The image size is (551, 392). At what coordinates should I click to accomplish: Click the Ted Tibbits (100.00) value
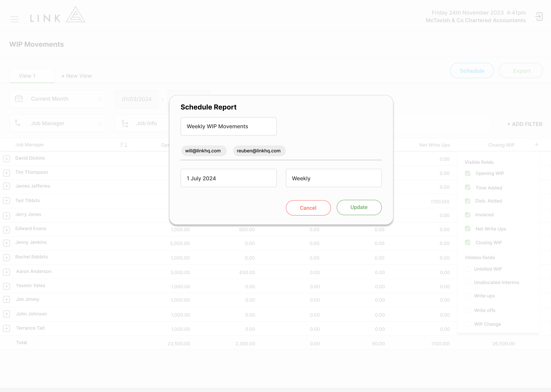click(440, 202)
